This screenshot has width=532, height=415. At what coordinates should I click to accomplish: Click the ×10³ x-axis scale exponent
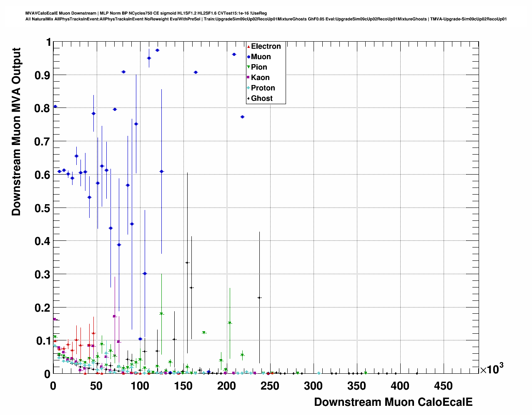(491, 369)
